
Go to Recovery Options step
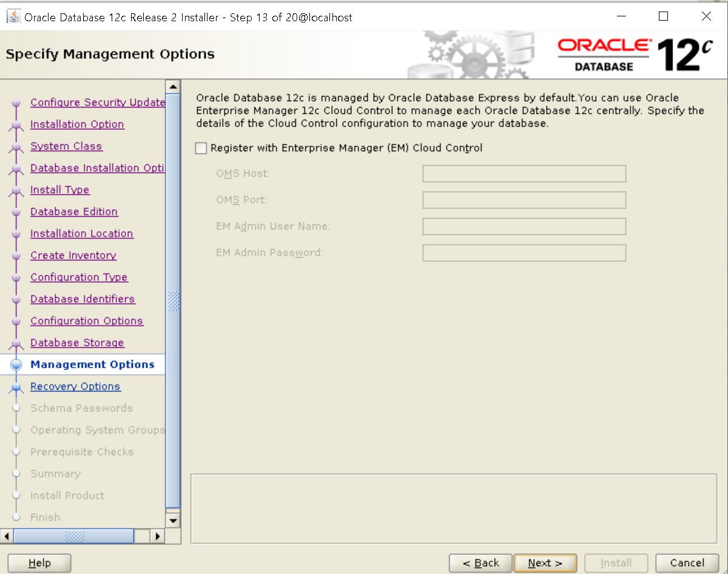coord(75,387)
